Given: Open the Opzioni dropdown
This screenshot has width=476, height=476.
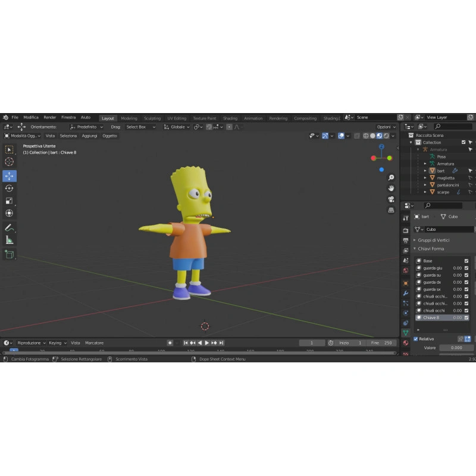Looking at the screenshot, I should click(x=386, y=127).
